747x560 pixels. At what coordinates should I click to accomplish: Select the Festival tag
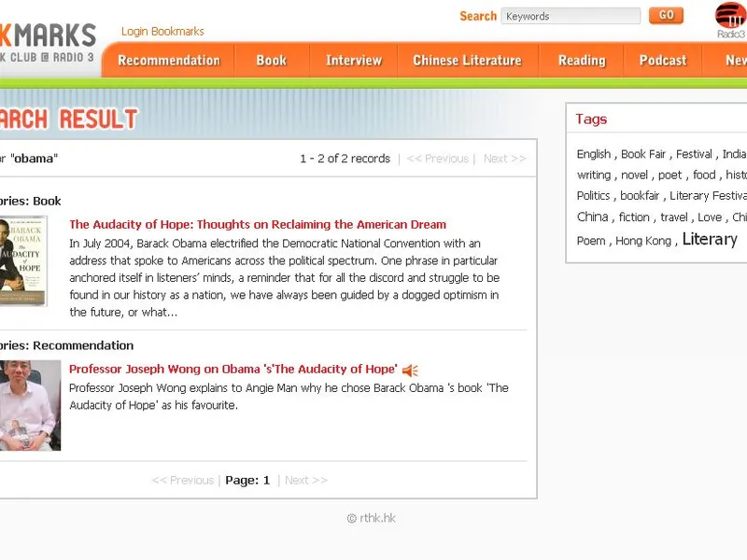694,154
